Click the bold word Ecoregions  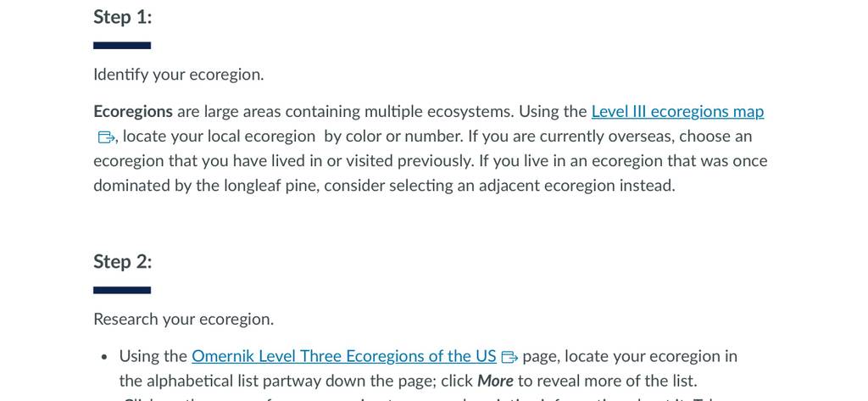tap(133, 112)
